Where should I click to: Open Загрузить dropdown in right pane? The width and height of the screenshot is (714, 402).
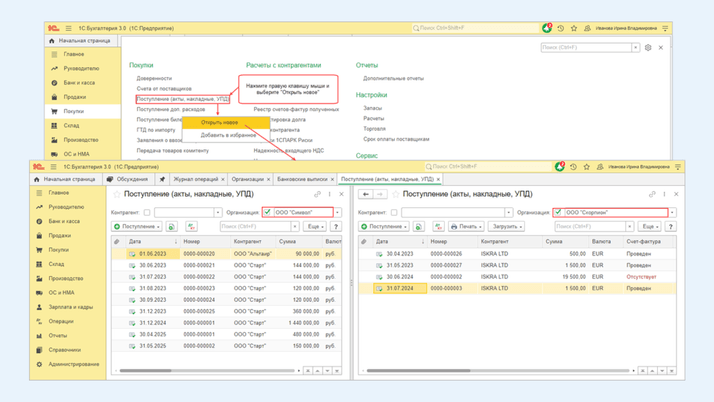pyautogui.click(x=506, y=226)
